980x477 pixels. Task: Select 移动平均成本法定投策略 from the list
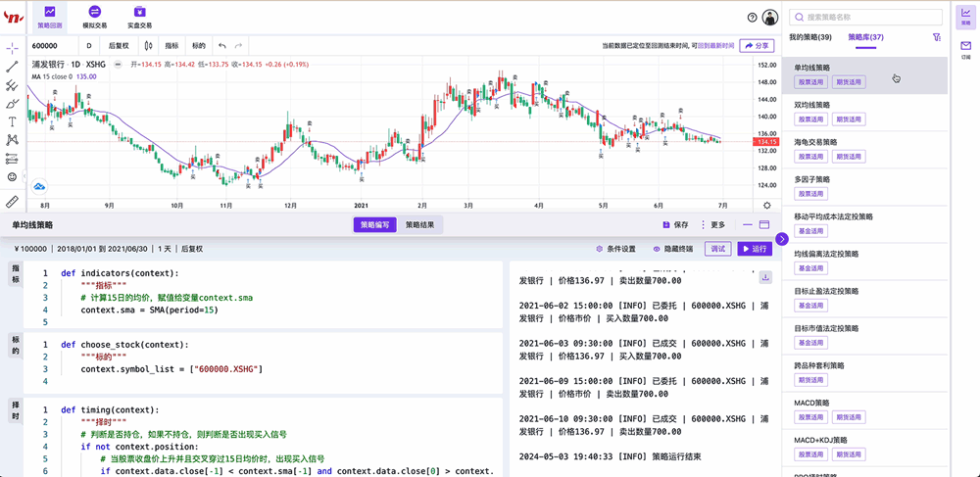click(865, 224)
